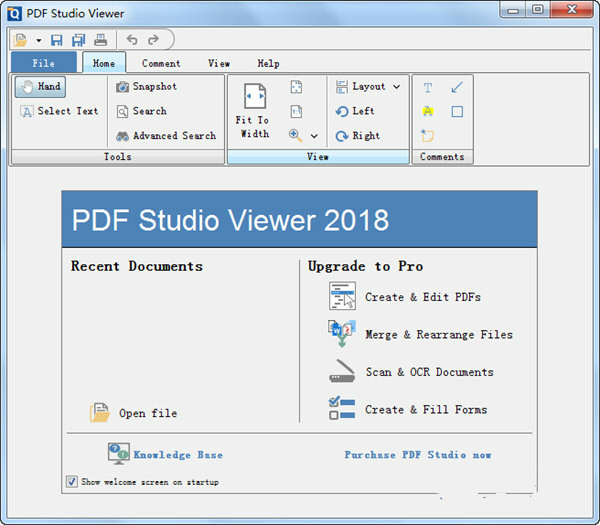The image size is (600, 525).
Task: Open the Knowledge Base link
Action: coord(178,455)
